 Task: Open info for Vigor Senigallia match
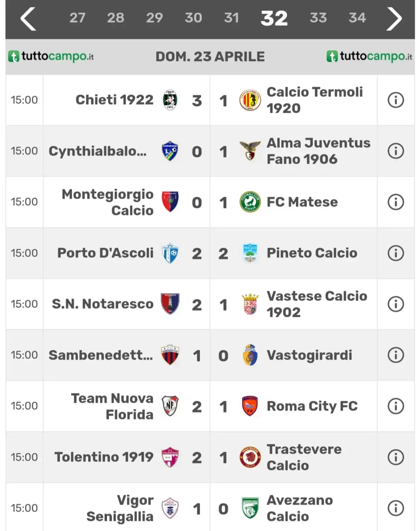pyautogui.click(x=396, y=508)
